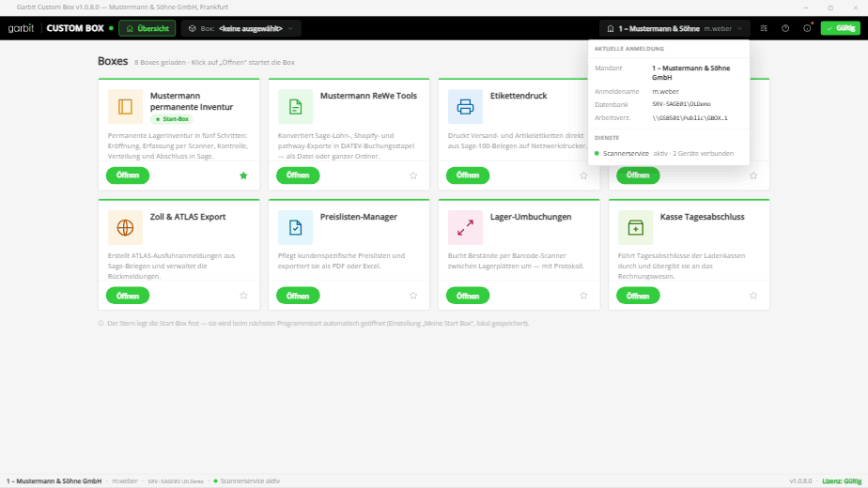Click the '8 Boxes geladen' subtitle text

[214, 63]
